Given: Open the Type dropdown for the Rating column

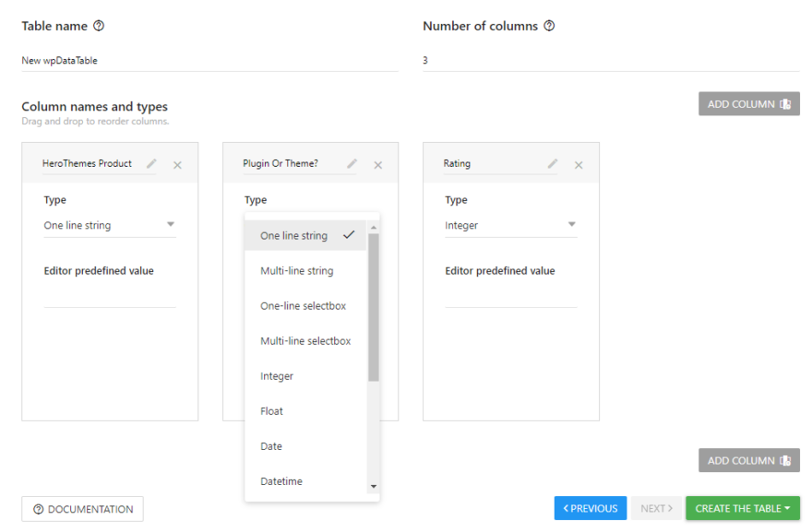Looking at the screenshot, I should pyautogui.click(x=510, y=225).
